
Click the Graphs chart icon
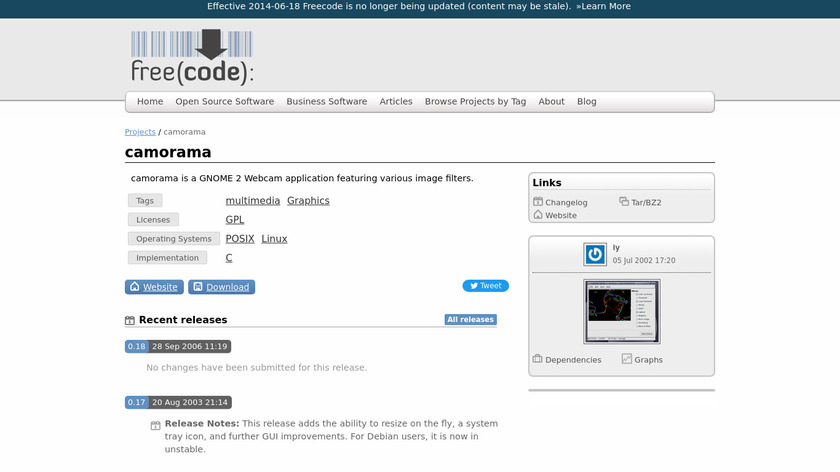click(x=627, y=359)
